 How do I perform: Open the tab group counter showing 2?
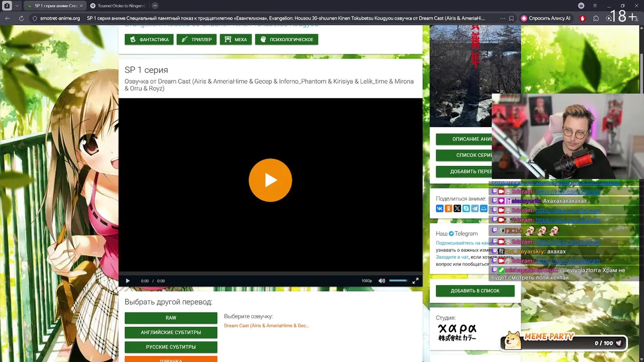tap(7, 6)
